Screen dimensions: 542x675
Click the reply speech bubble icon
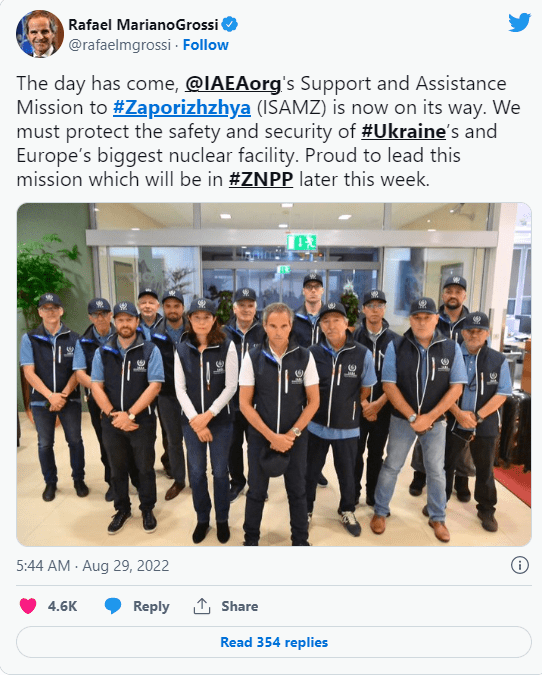click(x=113, y=606)
